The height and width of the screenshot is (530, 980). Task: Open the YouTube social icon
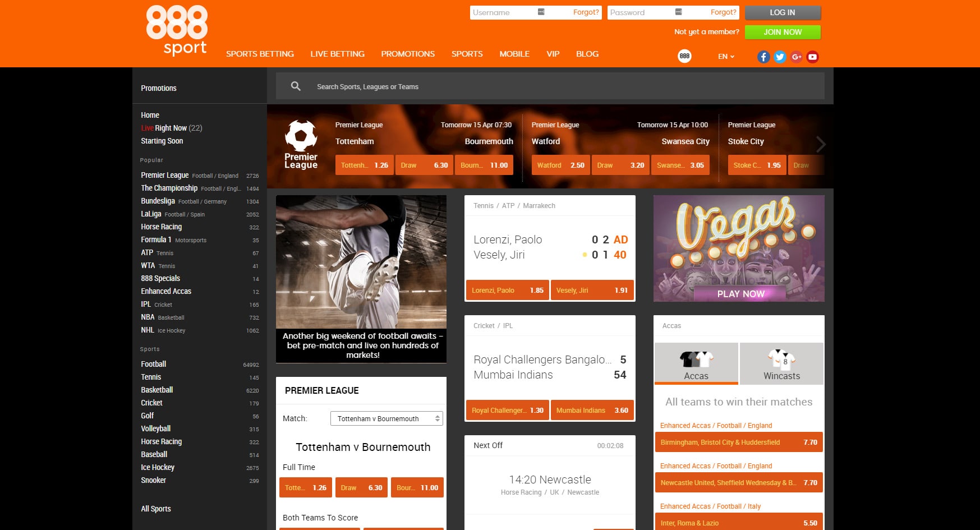812,57
